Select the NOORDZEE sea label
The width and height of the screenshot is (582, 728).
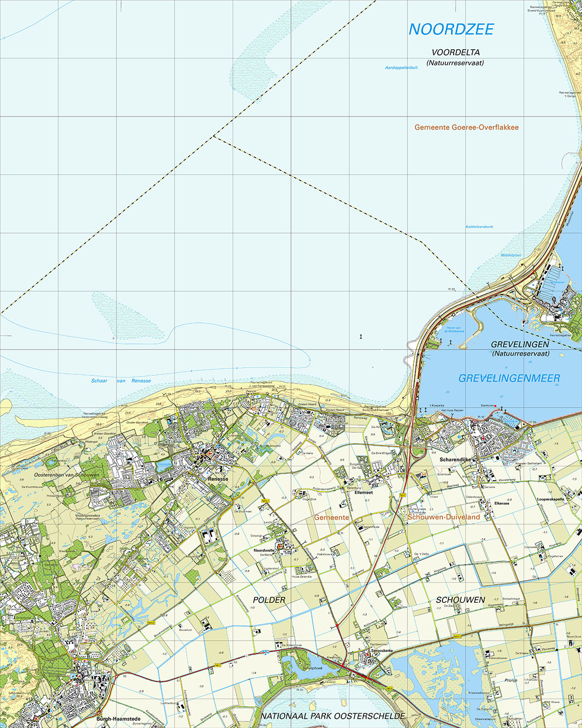click(451, 30)
